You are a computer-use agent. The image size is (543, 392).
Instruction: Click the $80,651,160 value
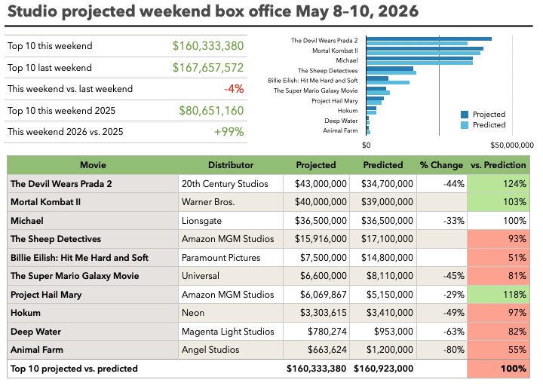pos(211,111)
